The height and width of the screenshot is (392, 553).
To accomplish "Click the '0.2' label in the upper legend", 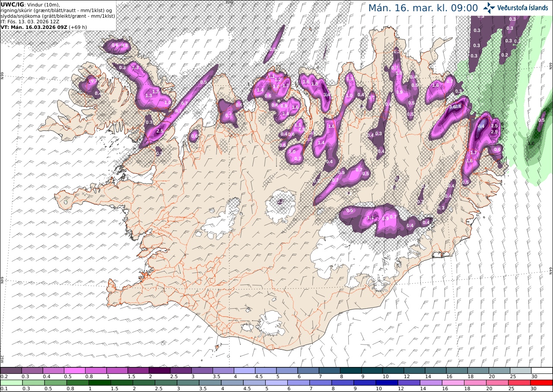I will click(3, 376).
